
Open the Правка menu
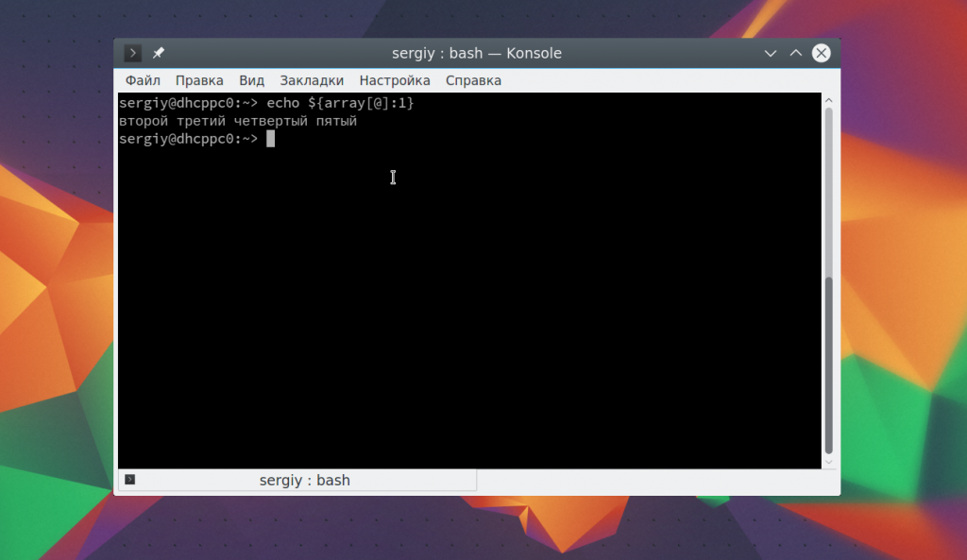click(x=199, y=80)
